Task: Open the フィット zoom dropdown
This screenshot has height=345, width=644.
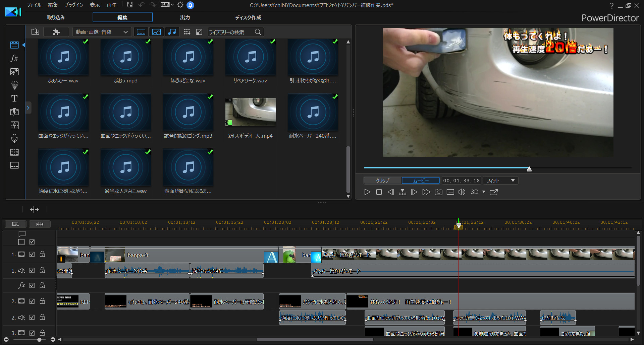Action: pyautogui.click(x=500, y=181)
